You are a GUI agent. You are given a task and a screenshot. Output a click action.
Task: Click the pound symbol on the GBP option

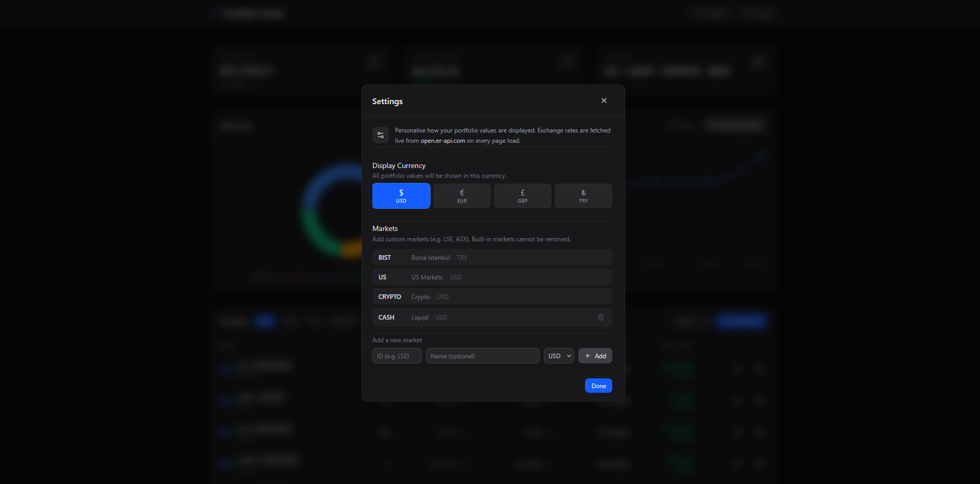click(522, 192)
